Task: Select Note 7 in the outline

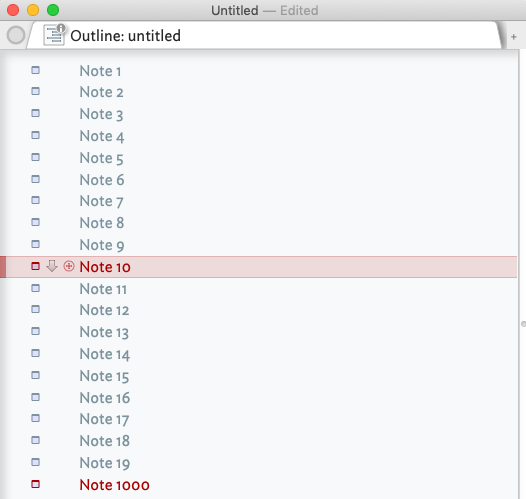Action: pyautogui.click(x=101, y=201)
